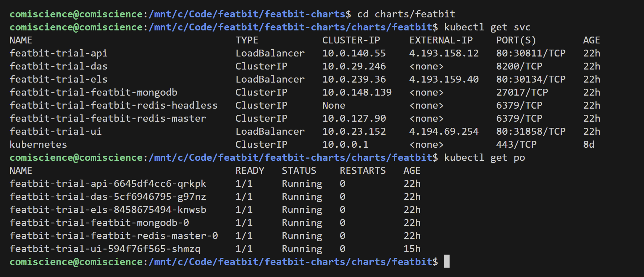Select pod featbit-trial-featbit-mongodb-0
This screenshot has height=277, width=644.
click(99, 223)
